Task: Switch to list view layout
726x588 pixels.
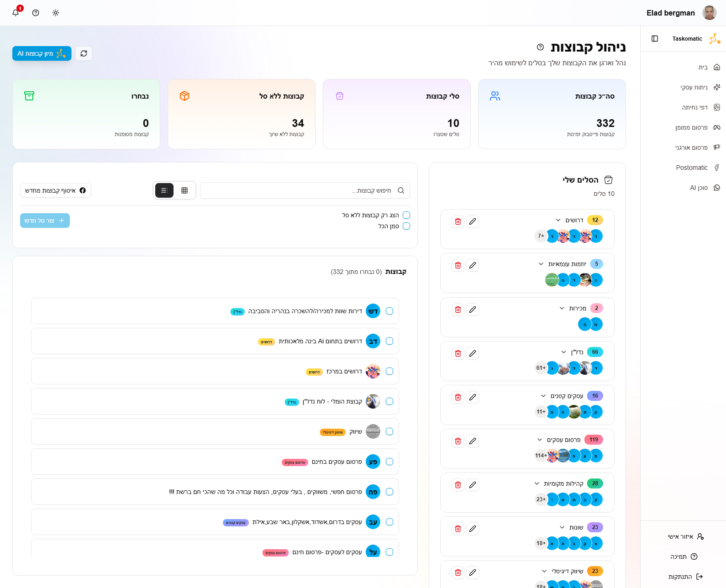Action: (164, 190)
